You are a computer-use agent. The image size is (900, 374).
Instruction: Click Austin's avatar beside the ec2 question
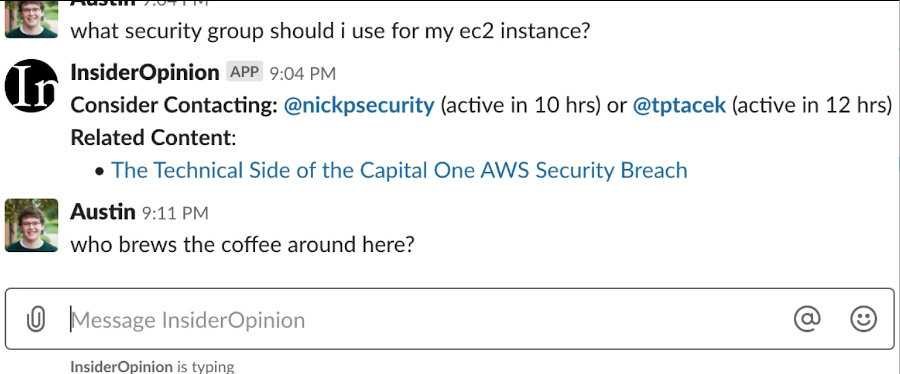[32, 19]
